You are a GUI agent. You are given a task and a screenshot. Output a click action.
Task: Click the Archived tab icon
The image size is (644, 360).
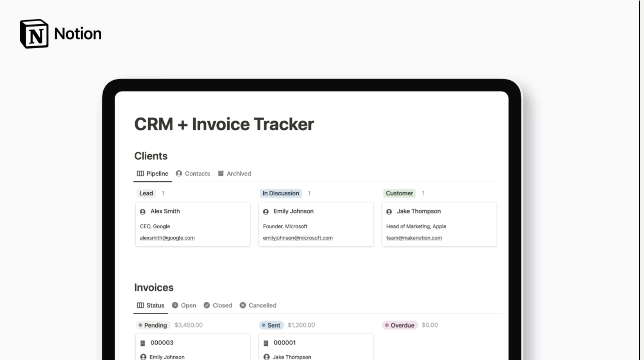[x=221, y=173]
